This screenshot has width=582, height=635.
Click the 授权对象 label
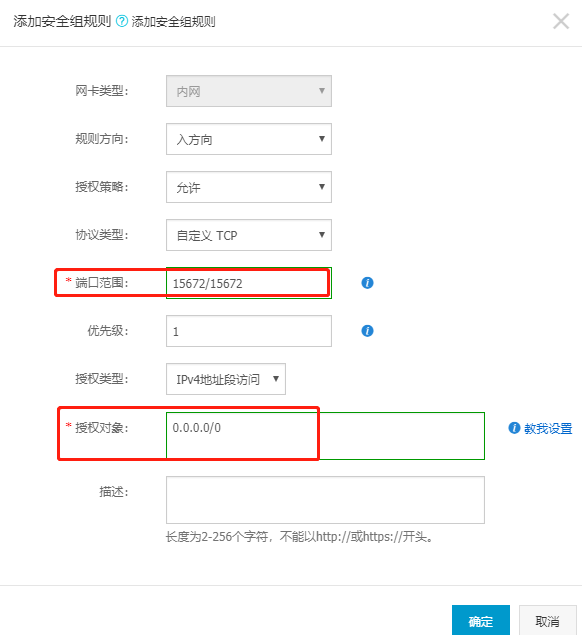point(101,428)
